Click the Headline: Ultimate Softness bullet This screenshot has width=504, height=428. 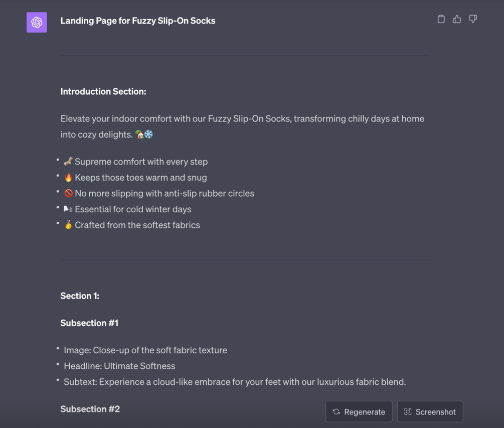119,366
